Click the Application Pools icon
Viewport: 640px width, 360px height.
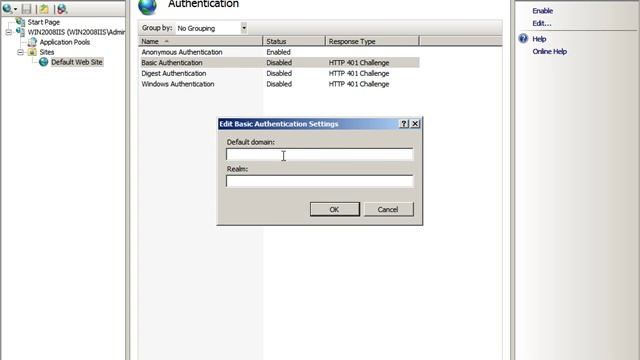[32, 42]
